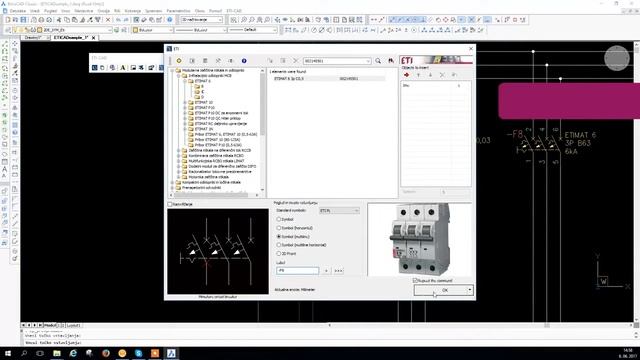The height and width of the screenshot is (360, 640).
Task: Click the red X delete icon in main toolbar
Action: click(108, 20)
